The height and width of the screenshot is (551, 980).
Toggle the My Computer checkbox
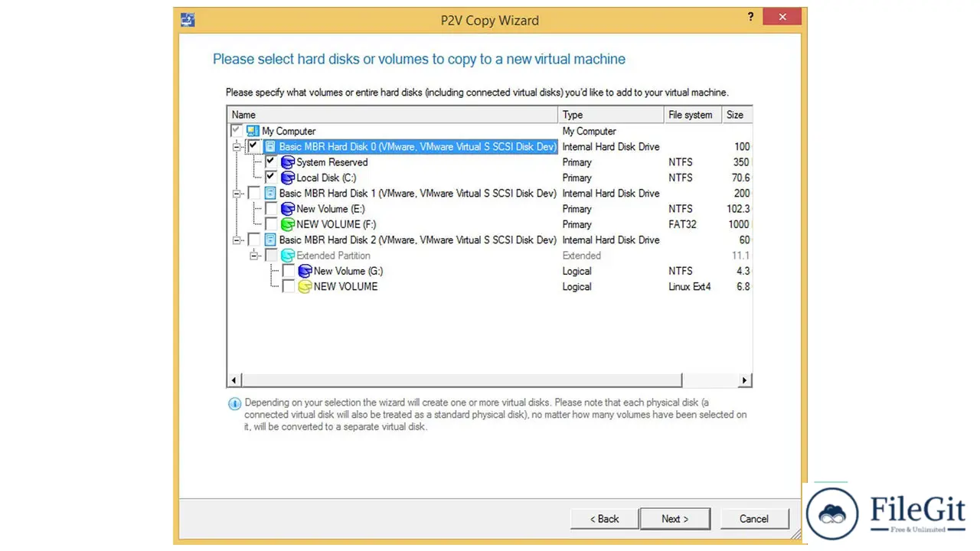pyautogui.click(x=237, y=131)
